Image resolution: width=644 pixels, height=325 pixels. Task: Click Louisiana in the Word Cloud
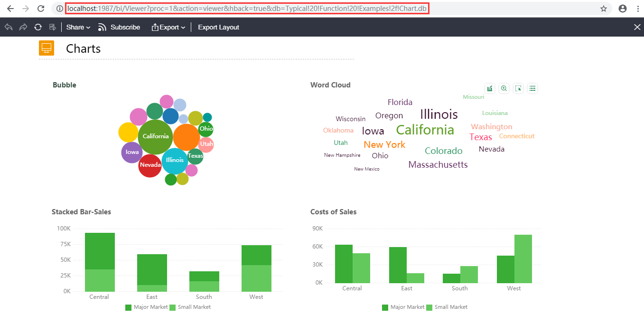(x=495, y=113)
